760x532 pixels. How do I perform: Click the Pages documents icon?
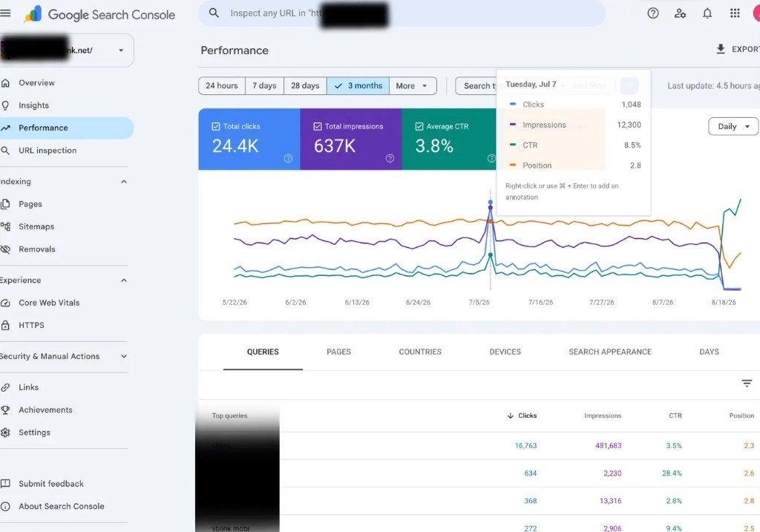point(5,204)
